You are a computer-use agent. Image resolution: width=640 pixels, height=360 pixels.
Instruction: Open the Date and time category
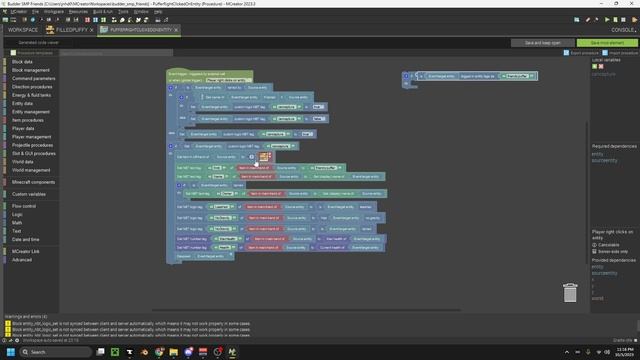point(25,240)
